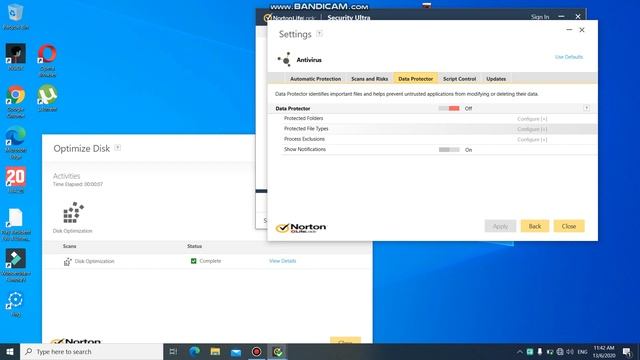The width and height of the screenshot is (640, 360).
Task: Open View Details for Disk Optimization
Action: click(282, 261)
